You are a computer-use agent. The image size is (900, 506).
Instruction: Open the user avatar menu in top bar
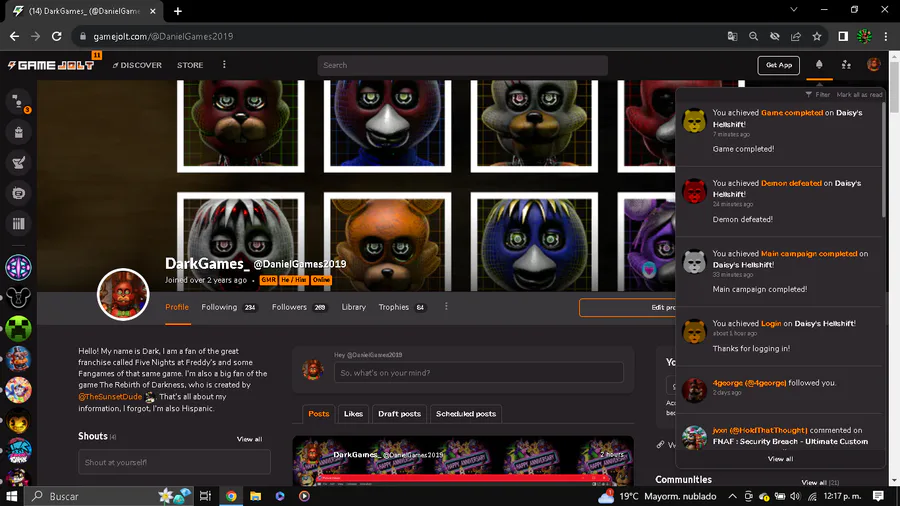click(874, 65)
